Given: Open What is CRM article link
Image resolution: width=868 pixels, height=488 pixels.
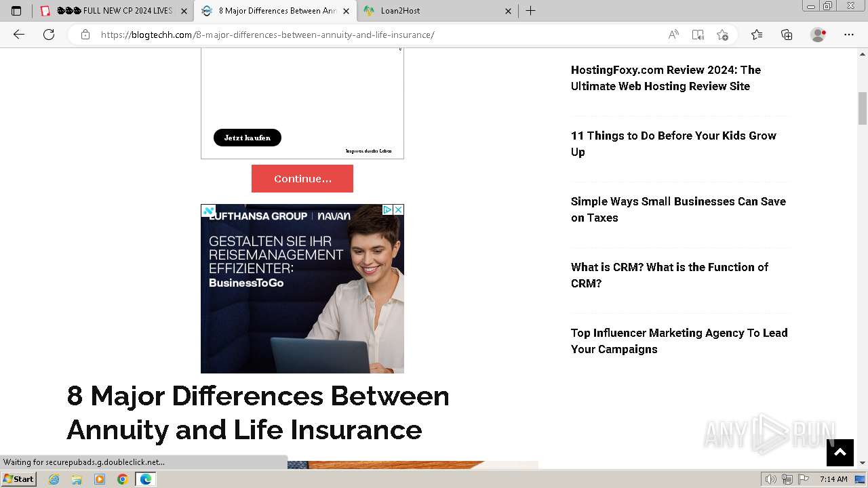Looking at the screenshot, I should (669, 275).
